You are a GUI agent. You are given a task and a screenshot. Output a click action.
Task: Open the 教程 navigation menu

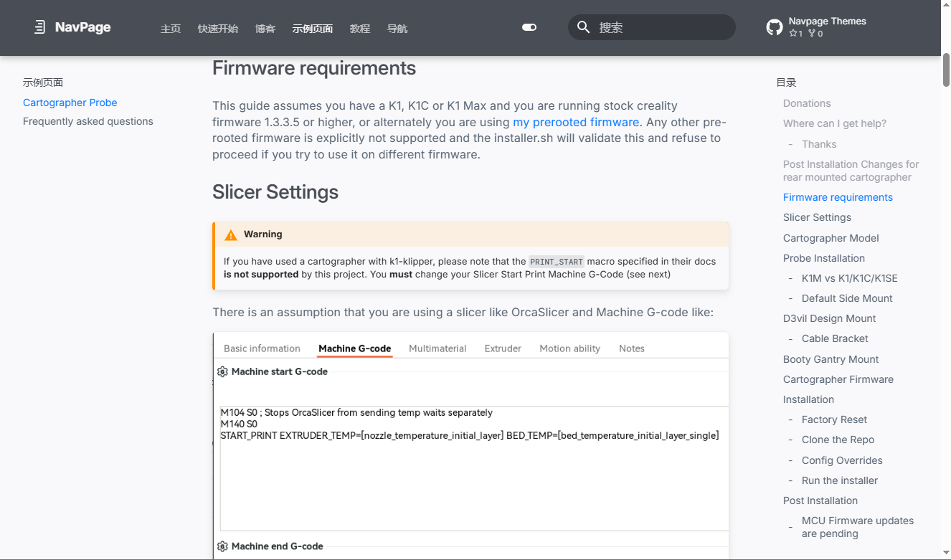point(360,29)
